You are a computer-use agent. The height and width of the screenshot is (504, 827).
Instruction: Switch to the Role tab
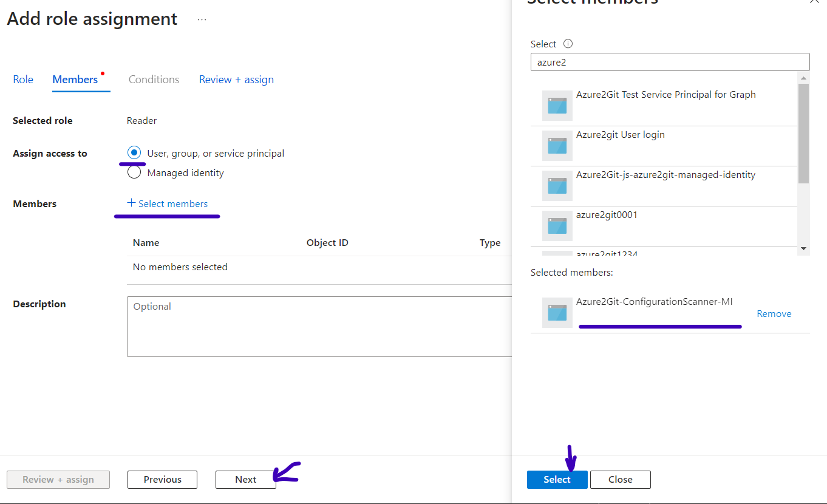[x=23, y=80]
